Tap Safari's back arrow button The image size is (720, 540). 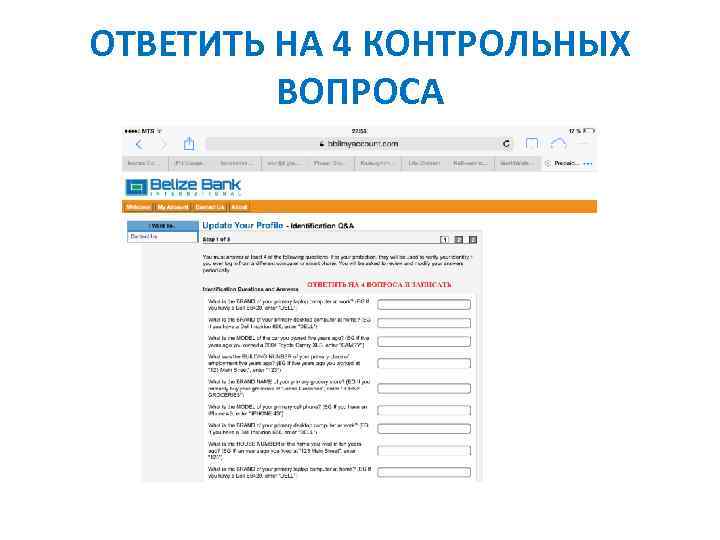(x=139, y=145)
